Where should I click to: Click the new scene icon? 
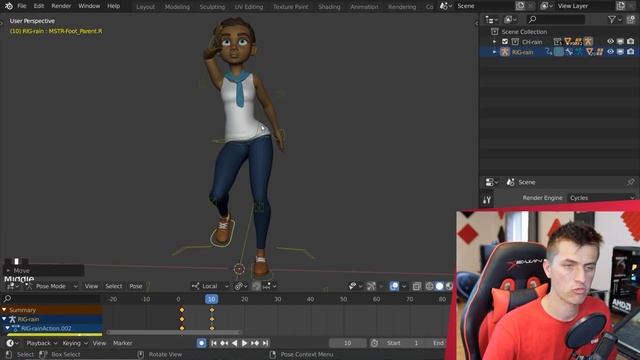click(x=520, y=6)
